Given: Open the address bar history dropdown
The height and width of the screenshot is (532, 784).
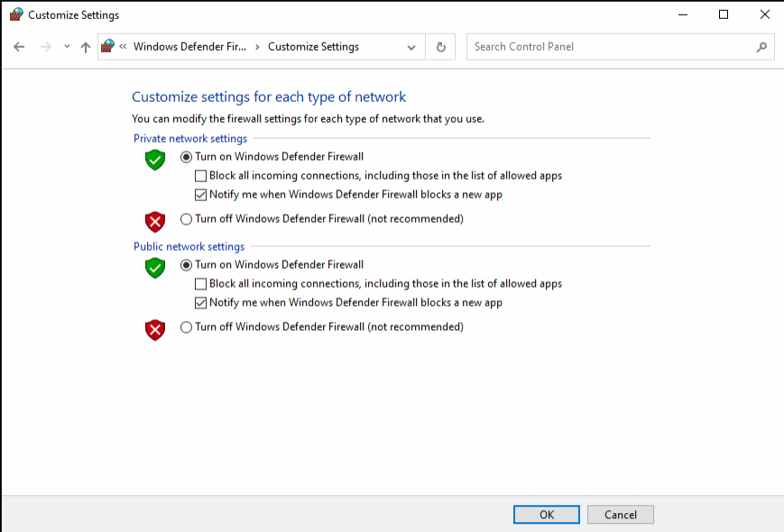Looking at the screenshot, I should [411, 48].
